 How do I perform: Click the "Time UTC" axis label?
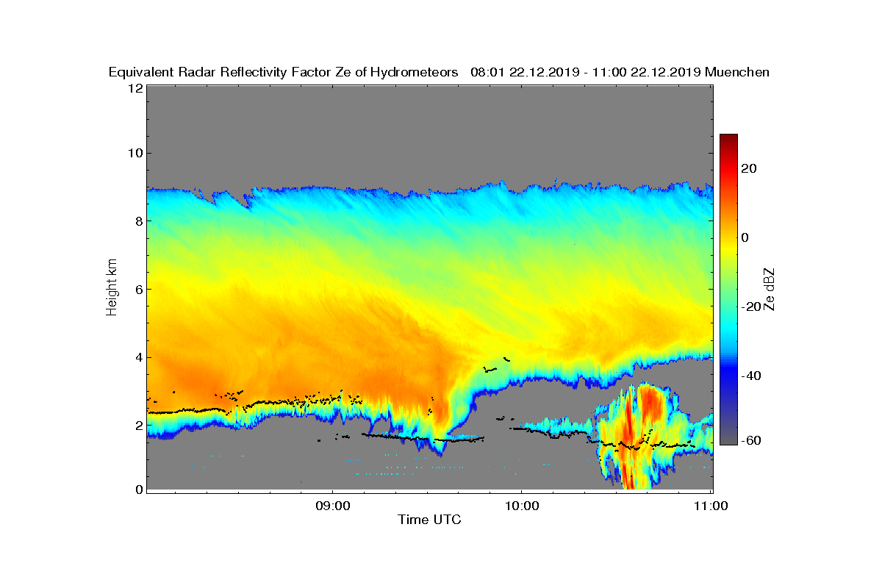[x=430, y=520]
